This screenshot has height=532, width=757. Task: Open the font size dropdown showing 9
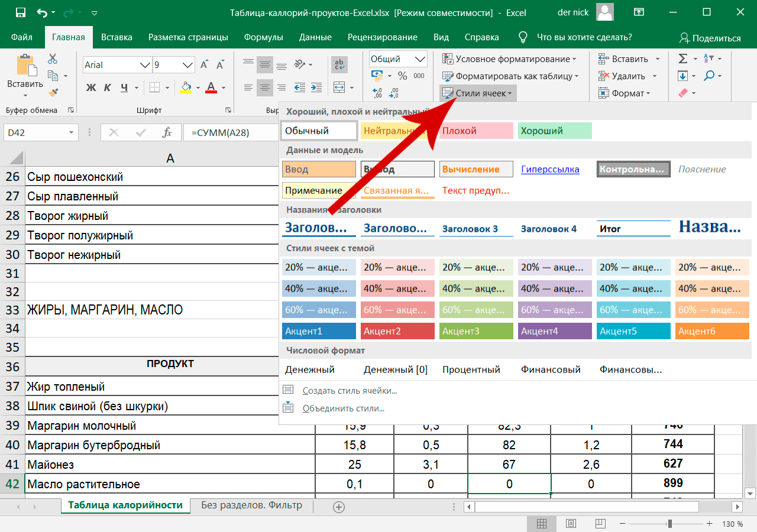[188, 65]
